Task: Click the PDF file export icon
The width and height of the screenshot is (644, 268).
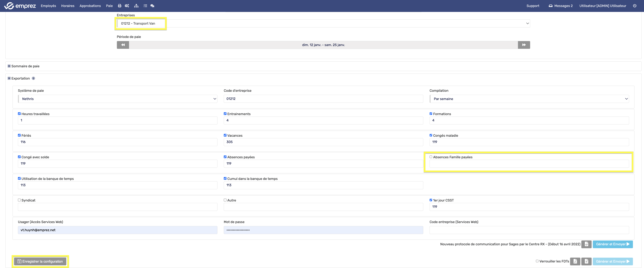Action: point(575,261)
